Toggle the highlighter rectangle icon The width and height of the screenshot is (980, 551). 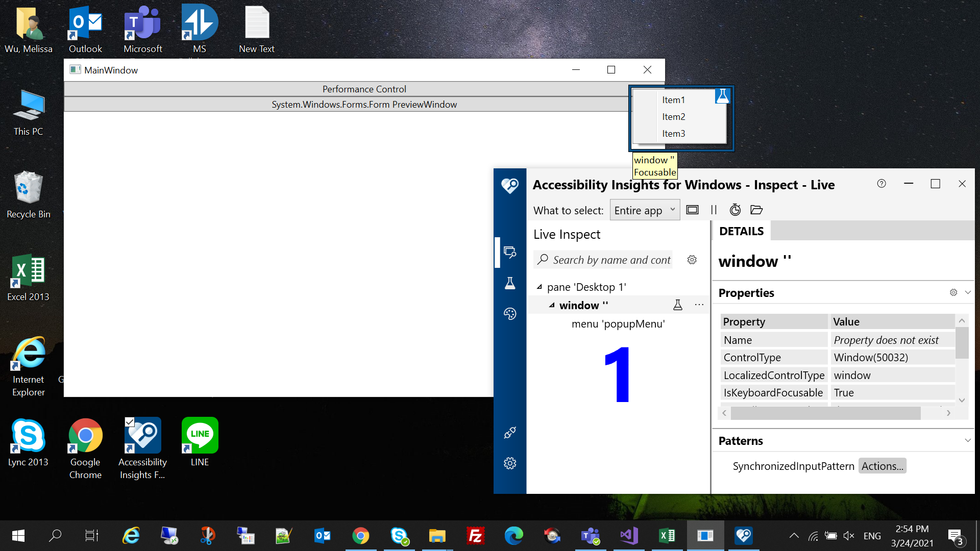[692, 210]
